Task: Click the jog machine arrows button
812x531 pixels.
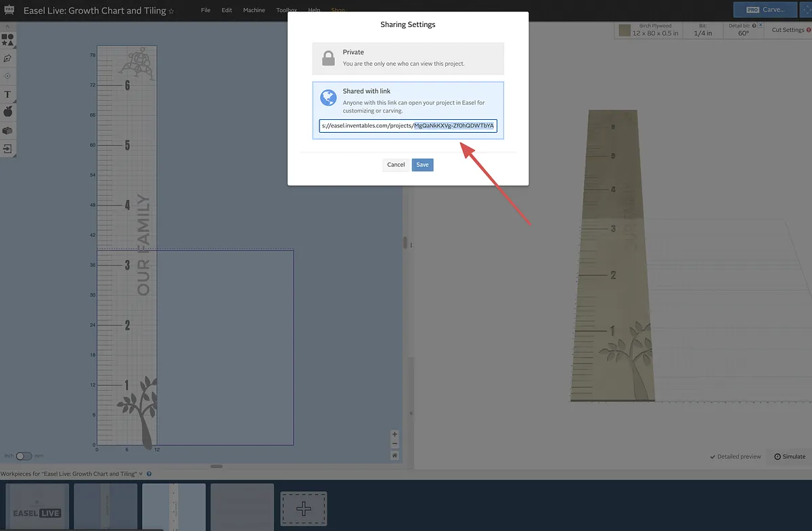Action: [x=807, y=9]
